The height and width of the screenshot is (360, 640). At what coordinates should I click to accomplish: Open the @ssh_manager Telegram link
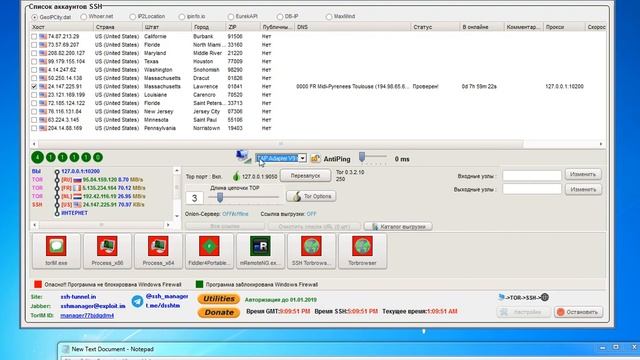(x=167, y=296)
